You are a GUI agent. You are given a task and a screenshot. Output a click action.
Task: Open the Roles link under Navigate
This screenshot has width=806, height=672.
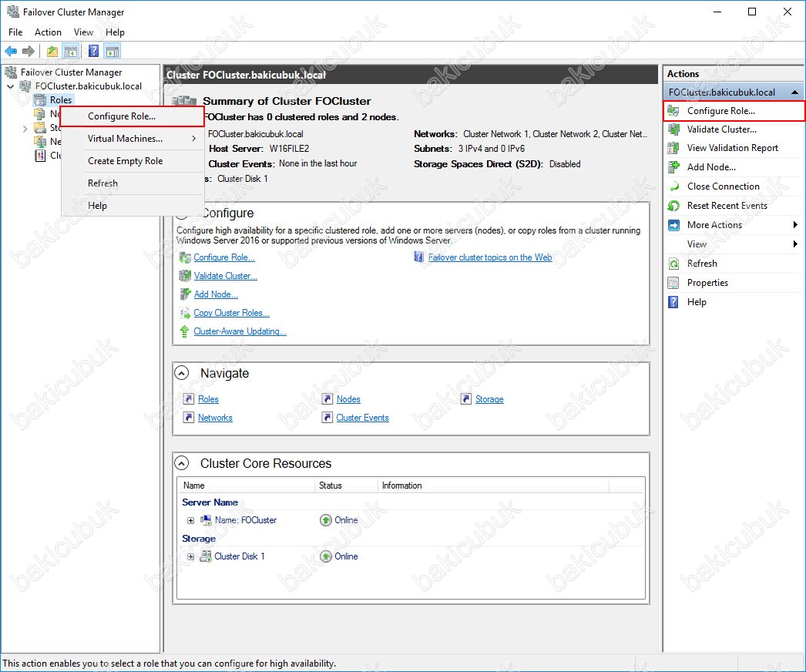(x=208, y=399)
